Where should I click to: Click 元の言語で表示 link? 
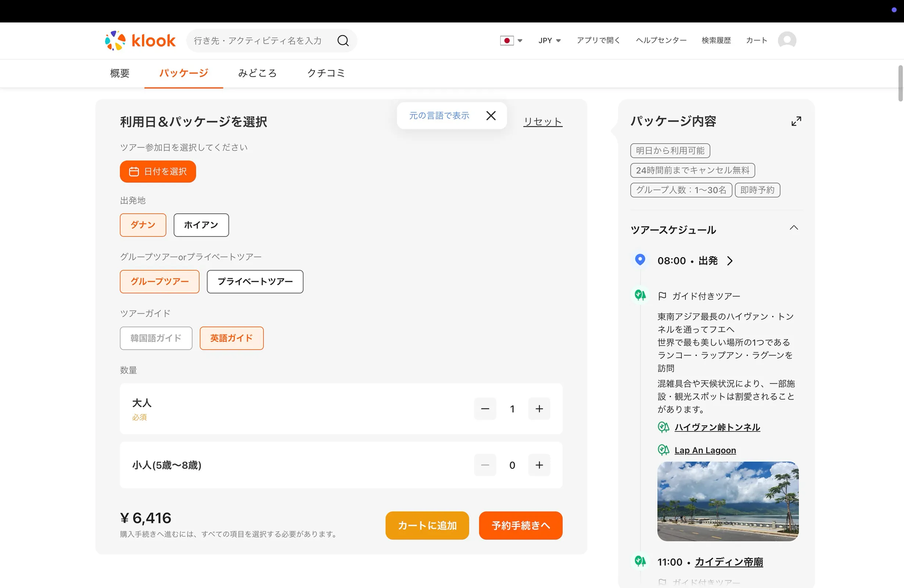click(x=439, y=115)
